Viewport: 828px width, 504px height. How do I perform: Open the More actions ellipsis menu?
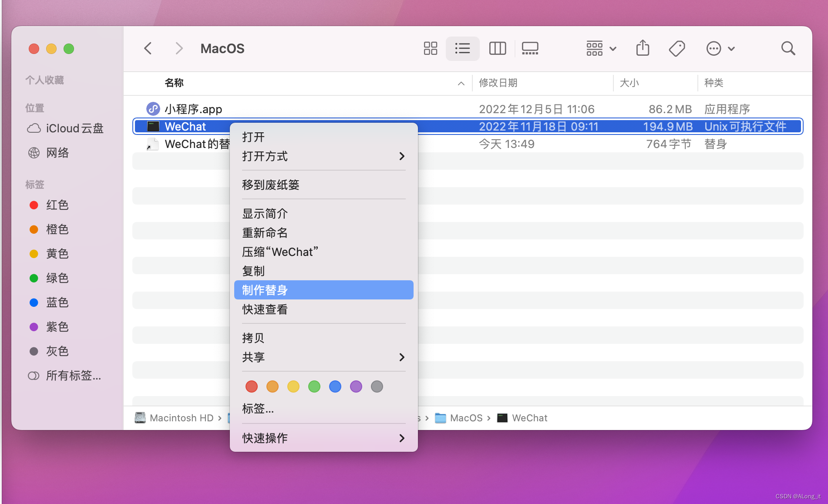[x=720, y=48]
